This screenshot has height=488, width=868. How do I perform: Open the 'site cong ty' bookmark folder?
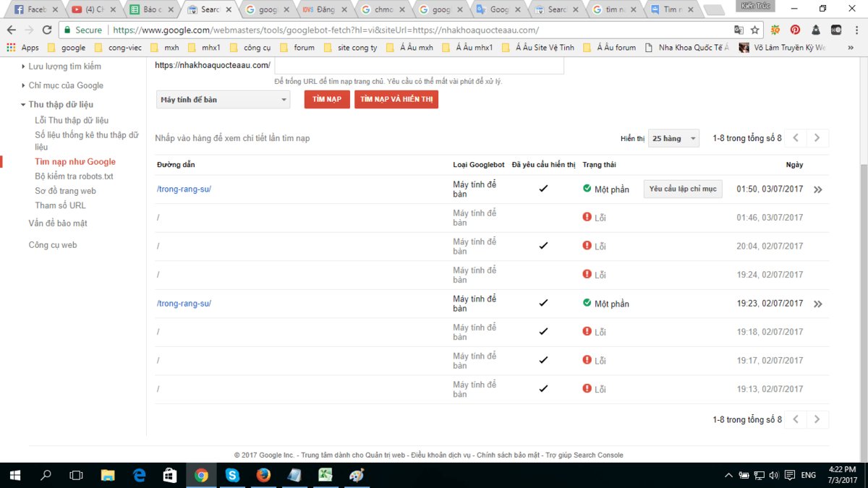pyautogui.click(x=351, y=48)
